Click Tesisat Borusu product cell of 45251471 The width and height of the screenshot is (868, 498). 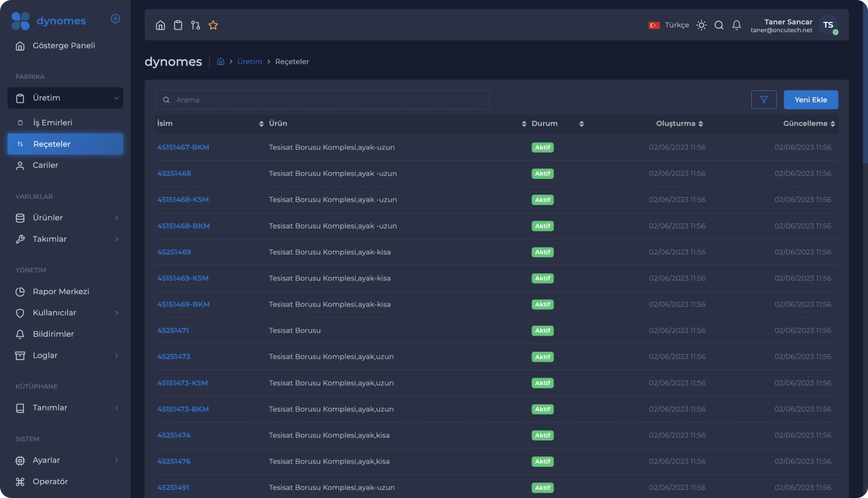[295, 330]
